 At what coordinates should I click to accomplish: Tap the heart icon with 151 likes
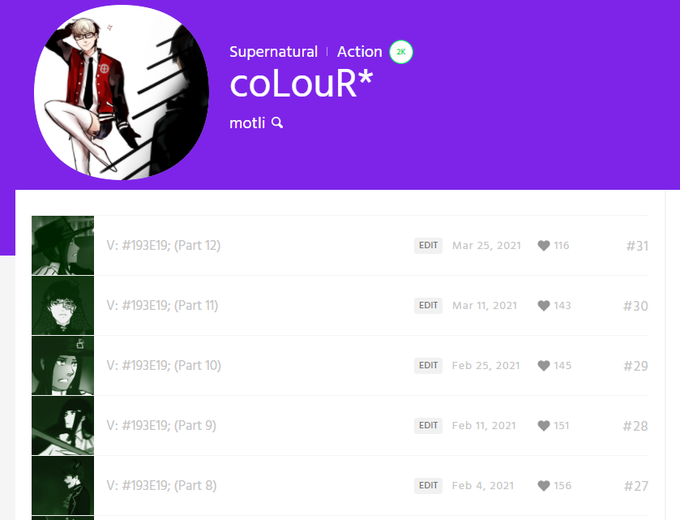click(543, 425)
